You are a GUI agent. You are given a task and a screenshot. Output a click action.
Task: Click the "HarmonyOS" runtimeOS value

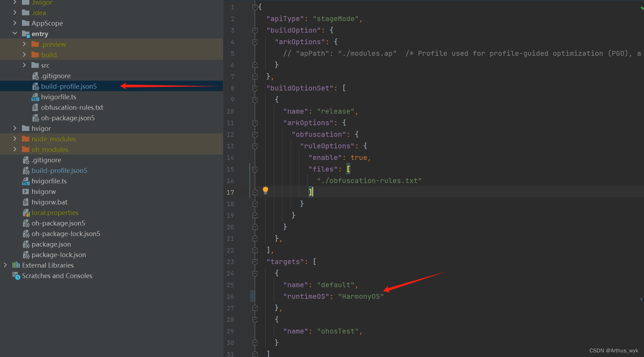(x=361, y=297)
